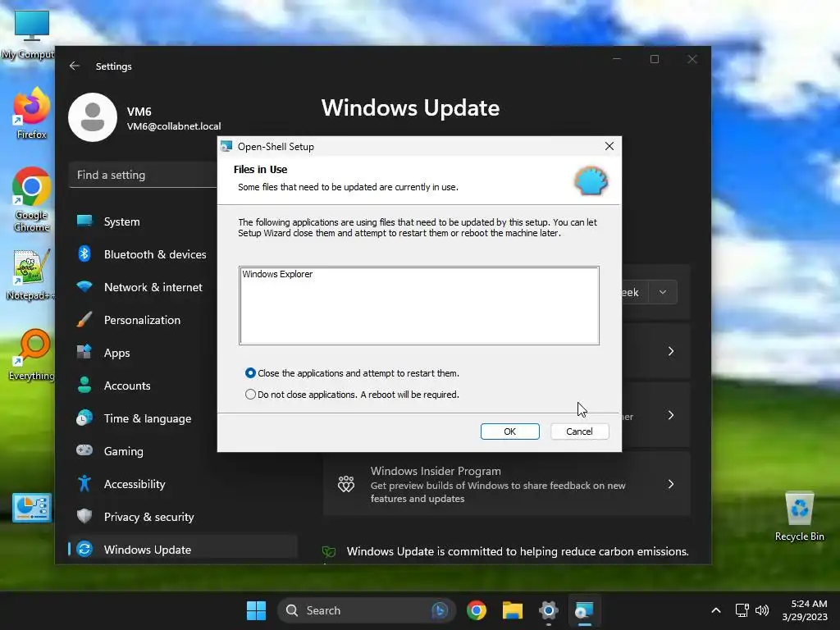This screenshot has width=840, height=630.
Task: Click the Wi-Fi network icon in sidebar
Action: 84,286
